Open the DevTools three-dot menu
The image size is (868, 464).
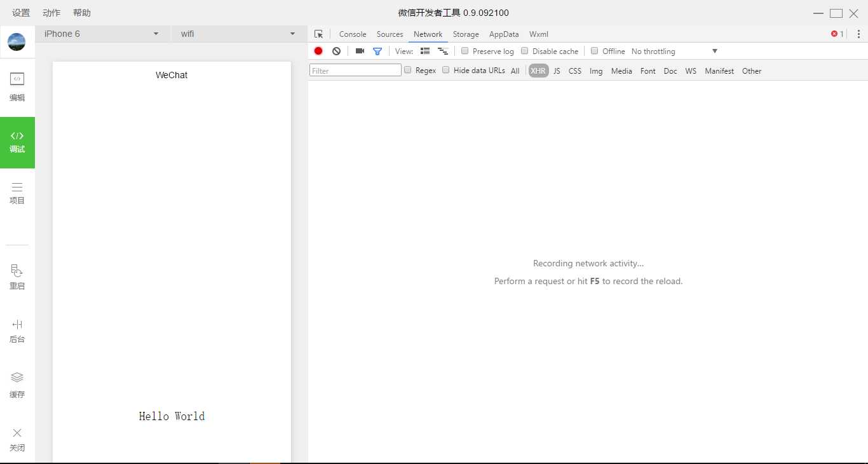858,34
